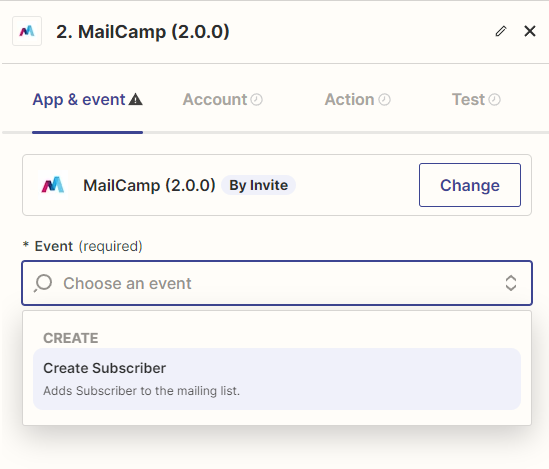Click the warning icon beside App & event
Image resolution: width=549 pixels, height=469 pixels.
[135, 100]
